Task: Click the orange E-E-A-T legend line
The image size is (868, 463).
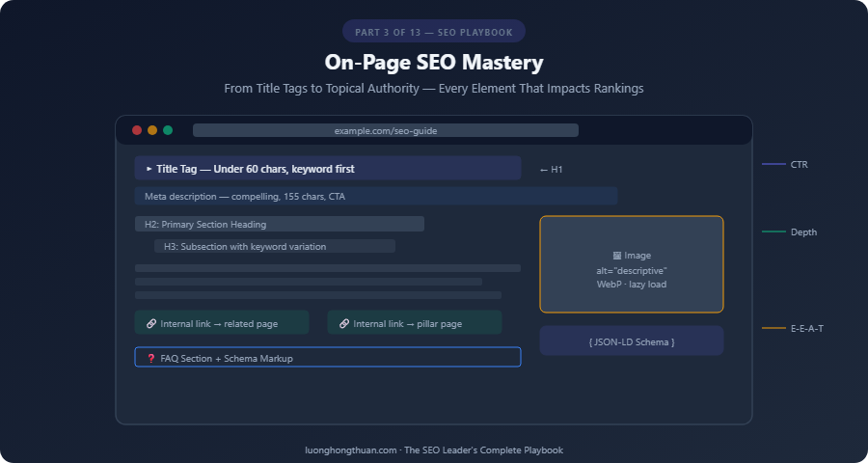Action: [x=773, y=328]
